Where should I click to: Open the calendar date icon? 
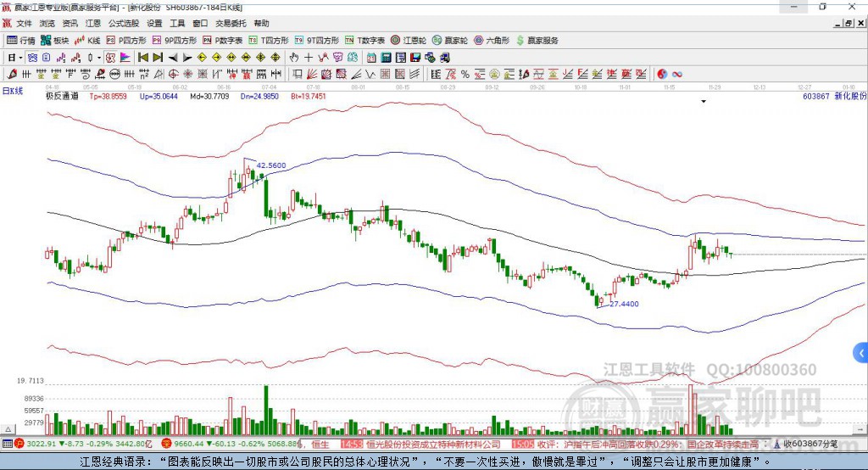371,58
